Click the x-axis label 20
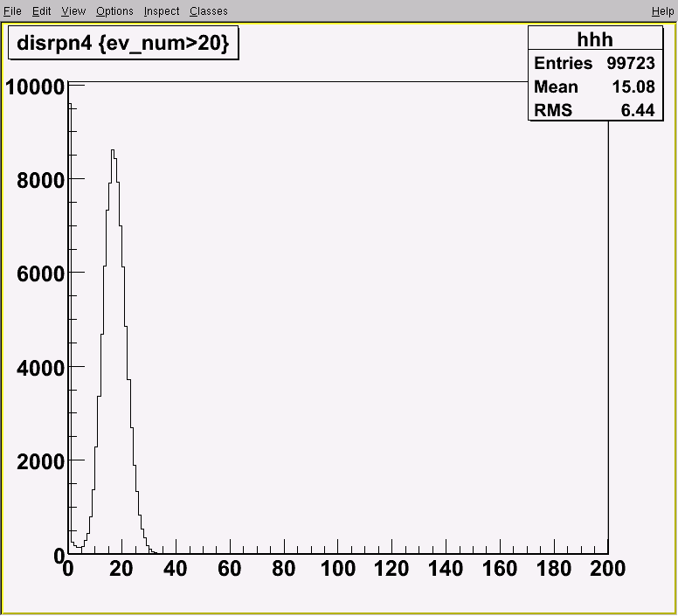The height and width of the screenshot is (616, 678). (121, 569)
